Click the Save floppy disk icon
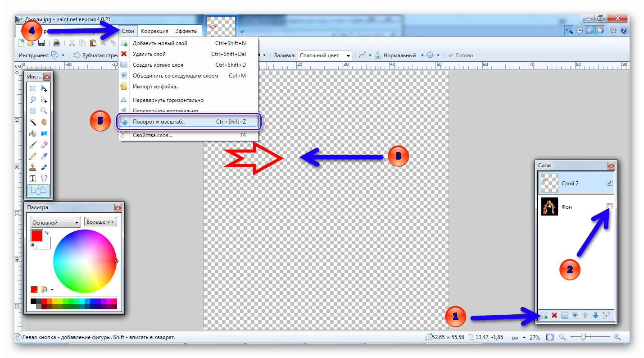This screenshot has height=358, width=644. [x=41, y=43]
